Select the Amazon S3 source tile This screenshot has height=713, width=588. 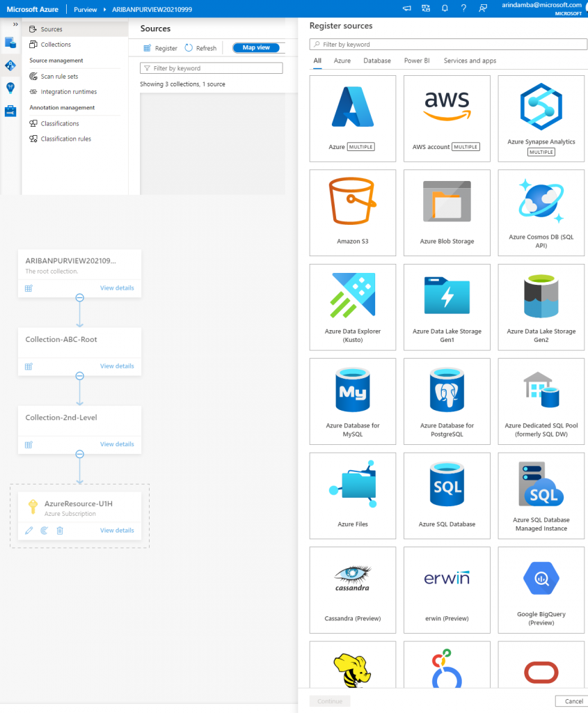coord(352,212)
